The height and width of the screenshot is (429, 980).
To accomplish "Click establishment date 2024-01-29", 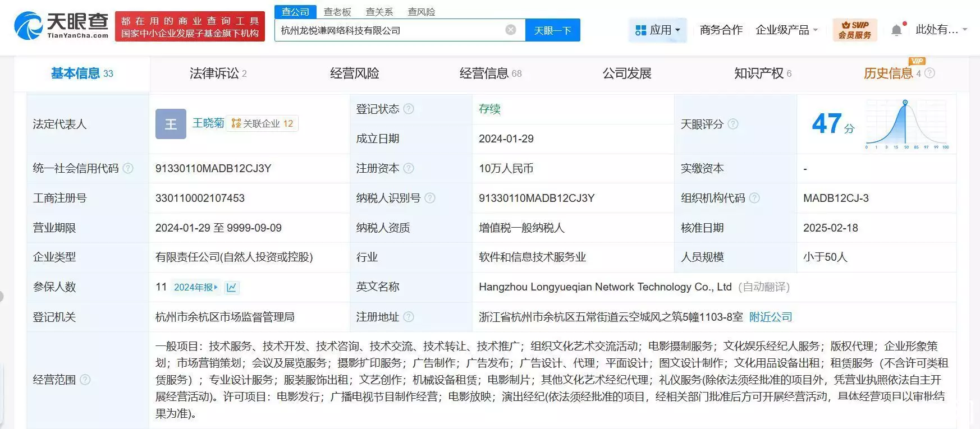I will click(x=506, y=139).
